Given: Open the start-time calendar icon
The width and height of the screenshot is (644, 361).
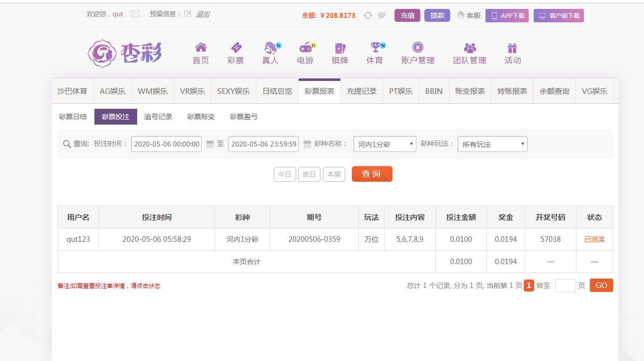Looking at the screenshot, I should (x=210, y=144).
